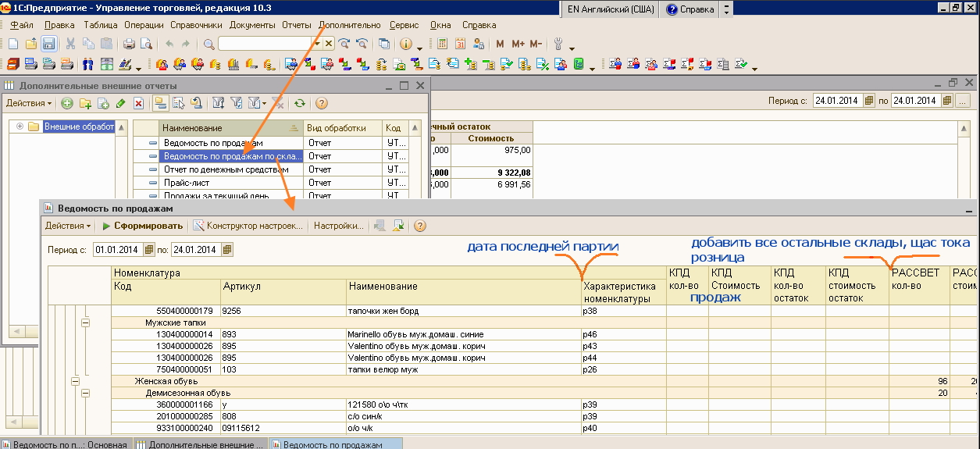Click the Print icon in main toolbar
This screenshot has width=980, height=449.
tap(130, 45)
